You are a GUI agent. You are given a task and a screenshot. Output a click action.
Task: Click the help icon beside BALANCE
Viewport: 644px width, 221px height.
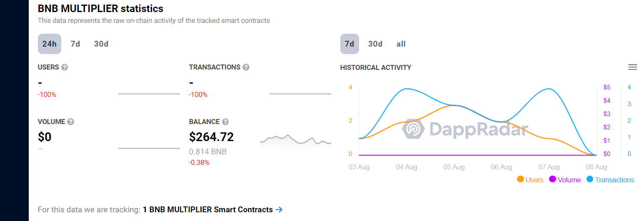[x=225, y=122]
